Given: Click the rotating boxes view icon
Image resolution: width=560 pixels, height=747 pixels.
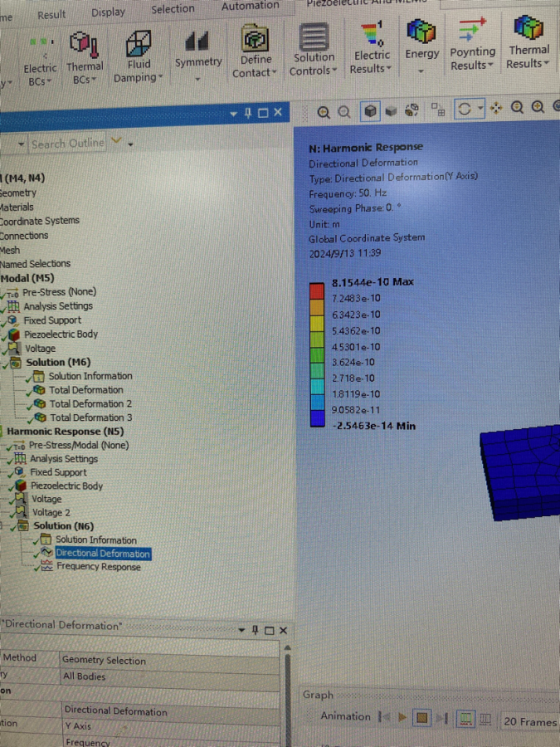Looking at the screenshot, I should (x=411, y=110).
